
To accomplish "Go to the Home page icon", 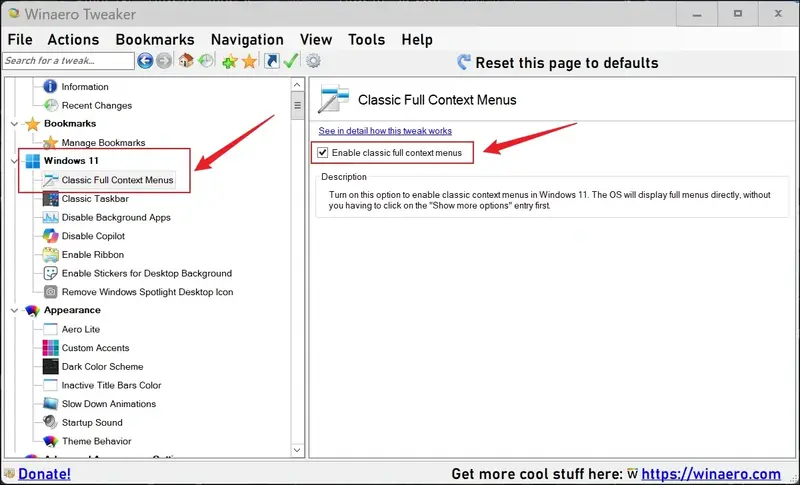I will (x=186, y=61).
